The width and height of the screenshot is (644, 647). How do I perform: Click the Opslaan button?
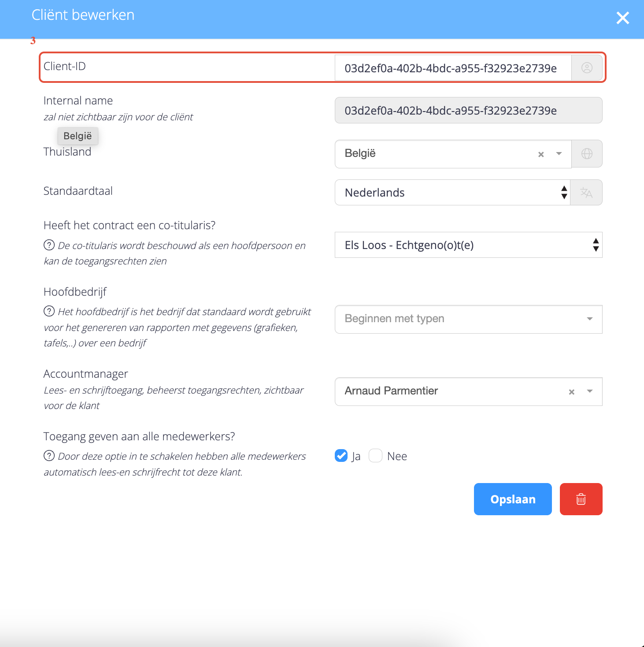point(513,499)
